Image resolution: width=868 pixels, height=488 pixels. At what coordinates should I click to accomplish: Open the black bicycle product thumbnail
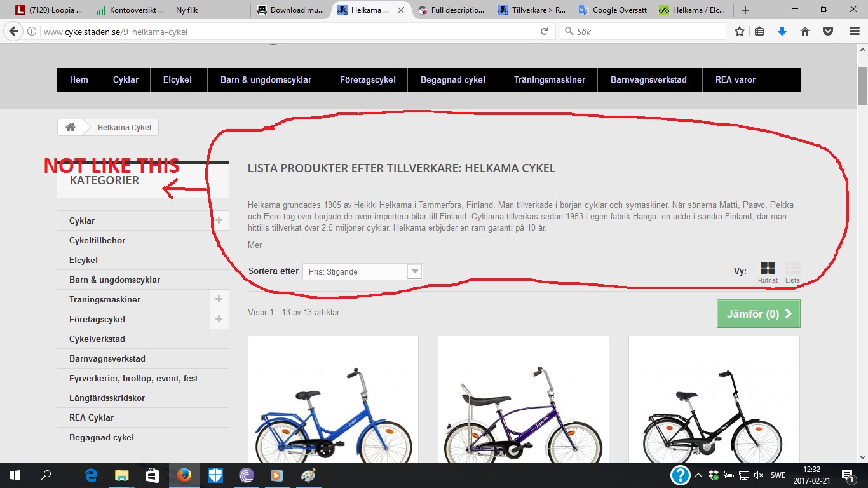pyautogui.click(x=714, y=399)
